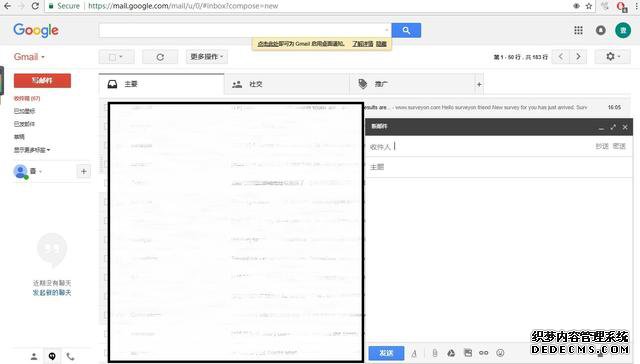Click the blue search magnifier button
The image size is (640, 364).
406,30
